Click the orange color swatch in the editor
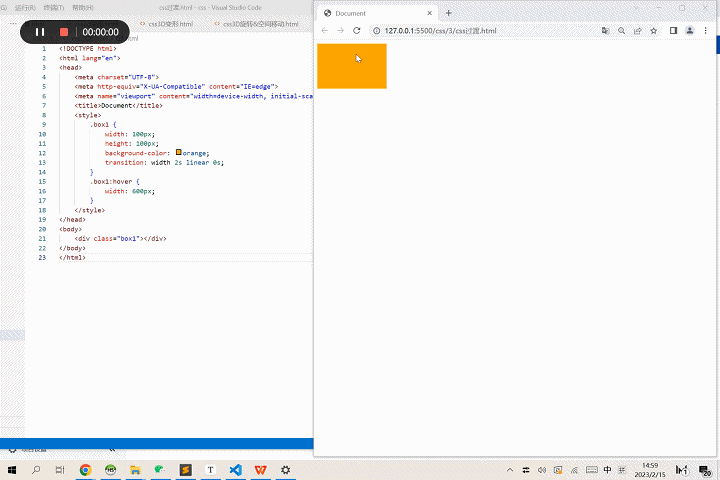Viewport: 720px width, 480px height. tap(179, 152)
